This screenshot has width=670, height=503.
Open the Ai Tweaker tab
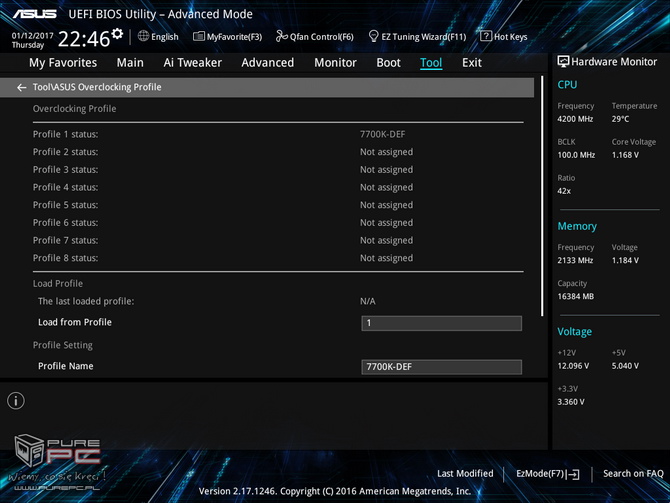pos(192,63)
